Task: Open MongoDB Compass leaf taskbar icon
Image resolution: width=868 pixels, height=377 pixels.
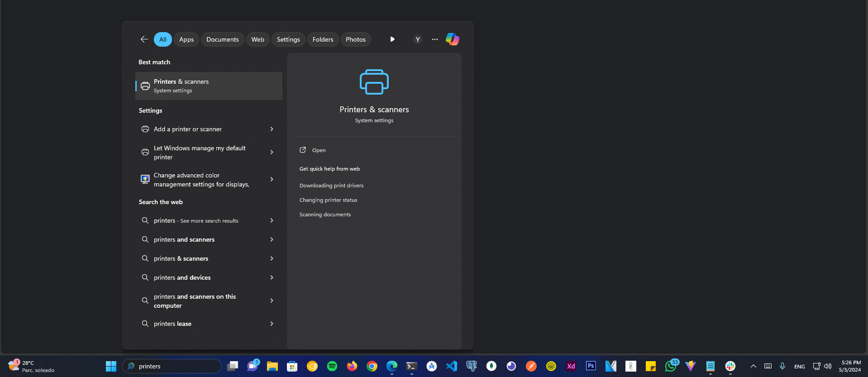Action: click(491, 366)
